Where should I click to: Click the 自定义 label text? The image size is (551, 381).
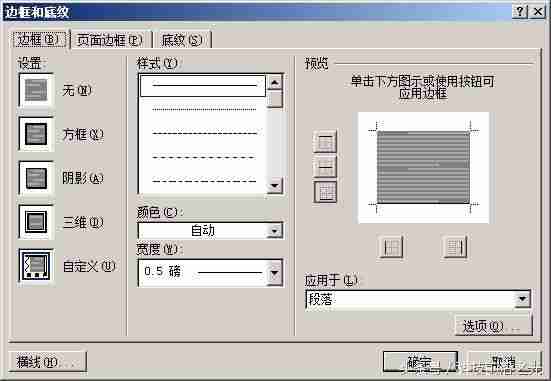tap(89, 266)
